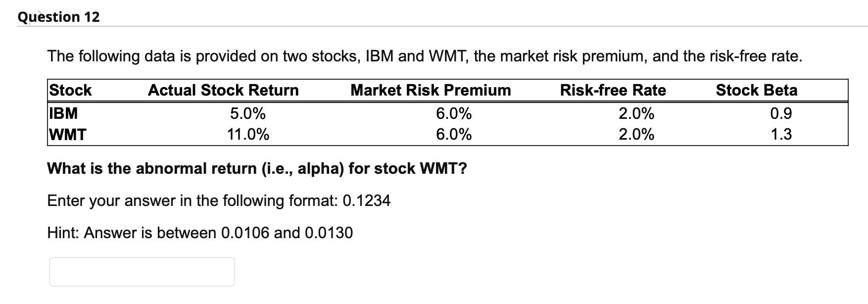This screenshot has width=868, height=304.
Task: Select the WMT row label
Action: pos(66,134)
